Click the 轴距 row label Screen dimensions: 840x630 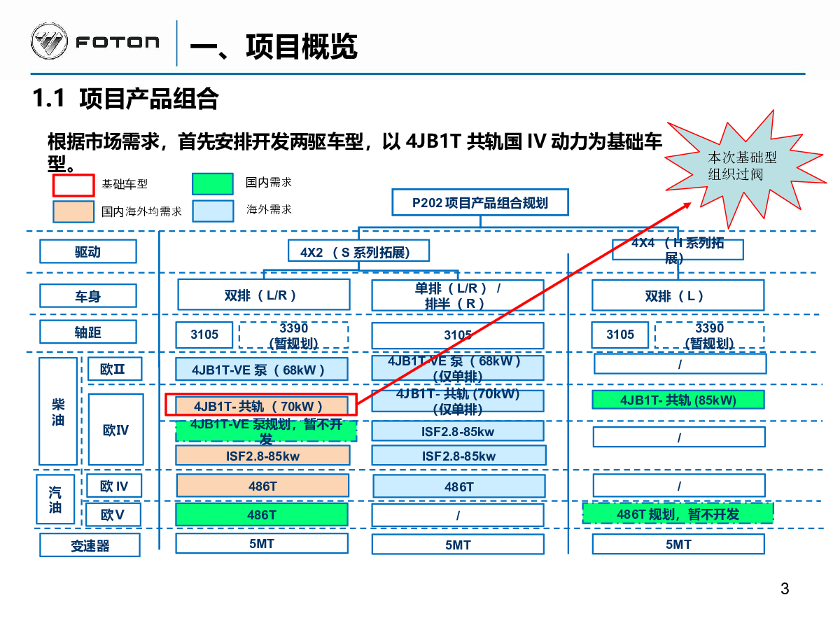coord(88,332)
